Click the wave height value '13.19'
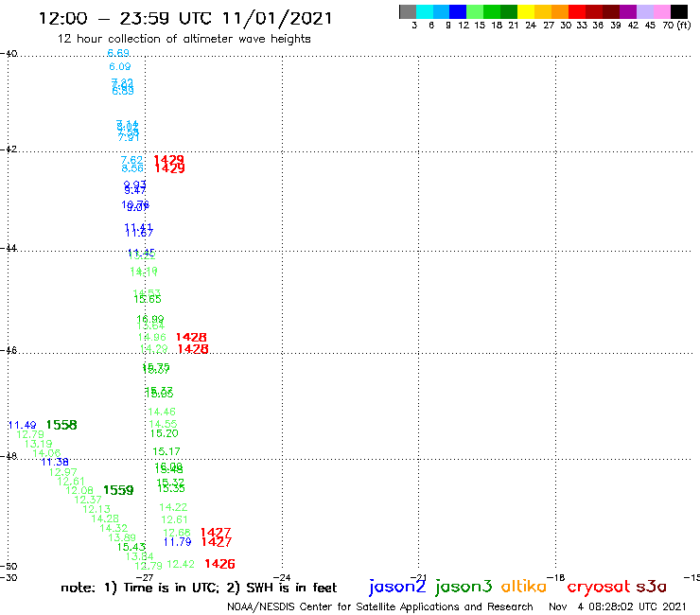 (39, 444)
